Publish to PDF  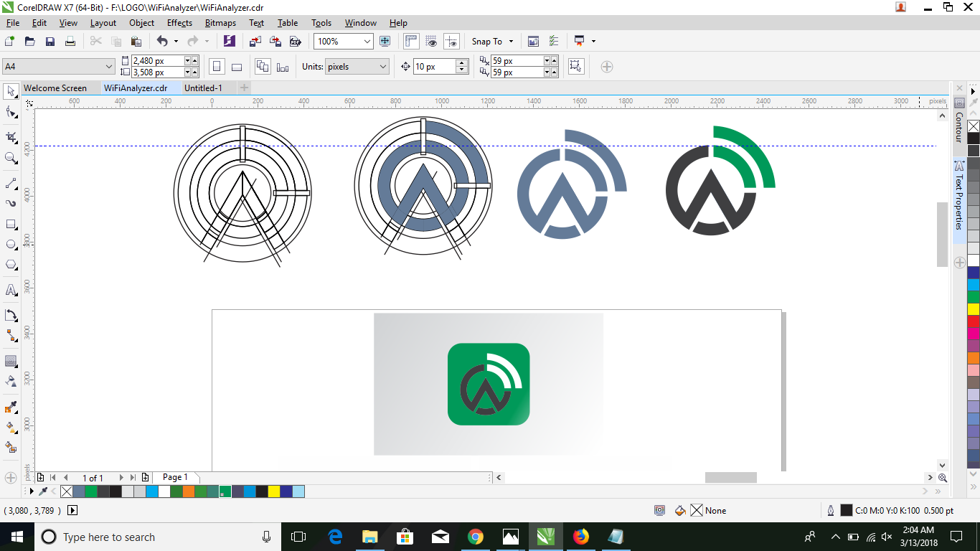coord(294,42)
